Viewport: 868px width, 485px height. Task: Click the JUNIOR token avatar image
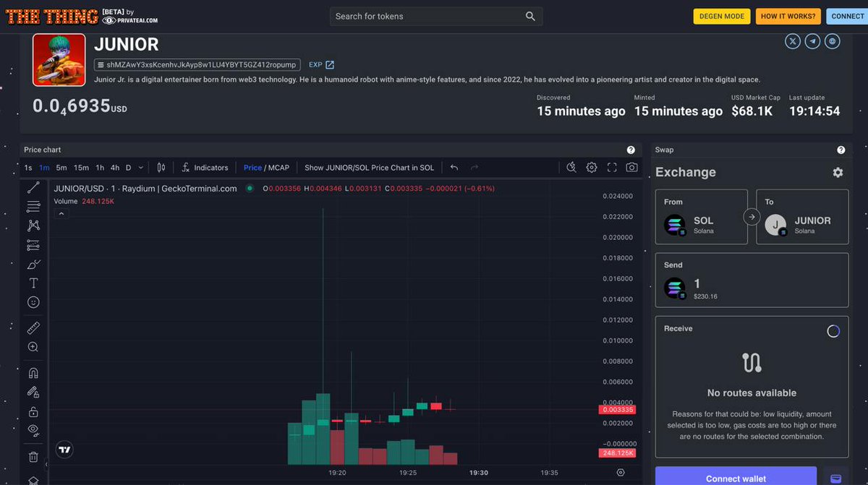point(59,60)
